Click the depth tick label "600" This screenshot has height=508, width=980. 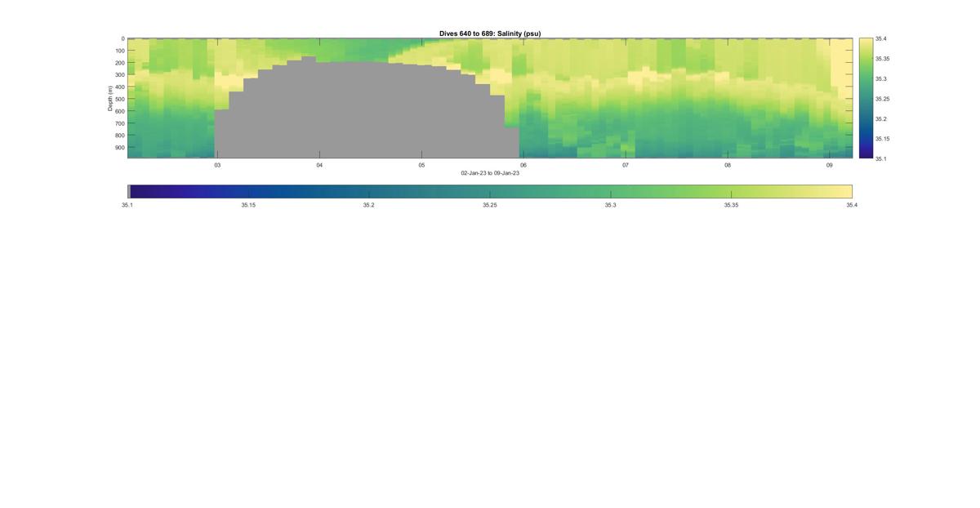point(119,111)
